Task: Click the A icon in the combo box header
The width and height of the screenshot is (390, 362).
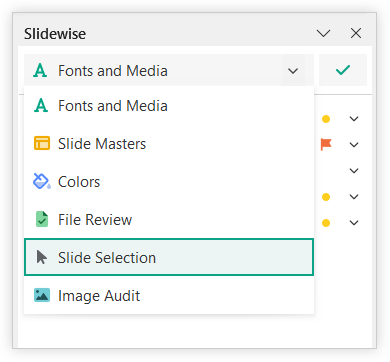Action: coord(40,70)
